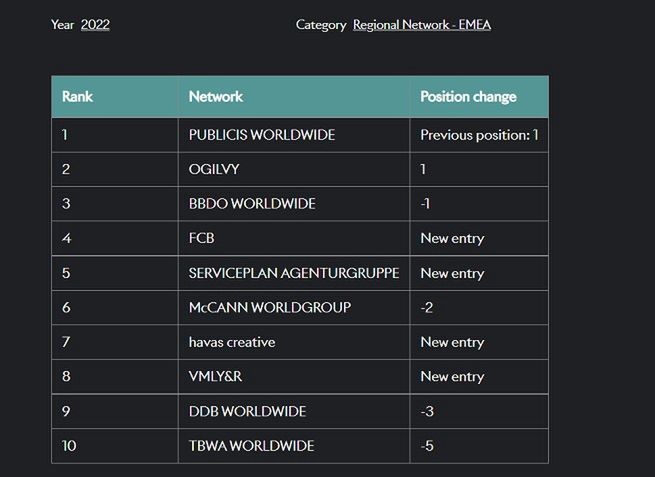655x477 pixels.
Task: Open the 2022 year dropdown
Action: (95, 24)
